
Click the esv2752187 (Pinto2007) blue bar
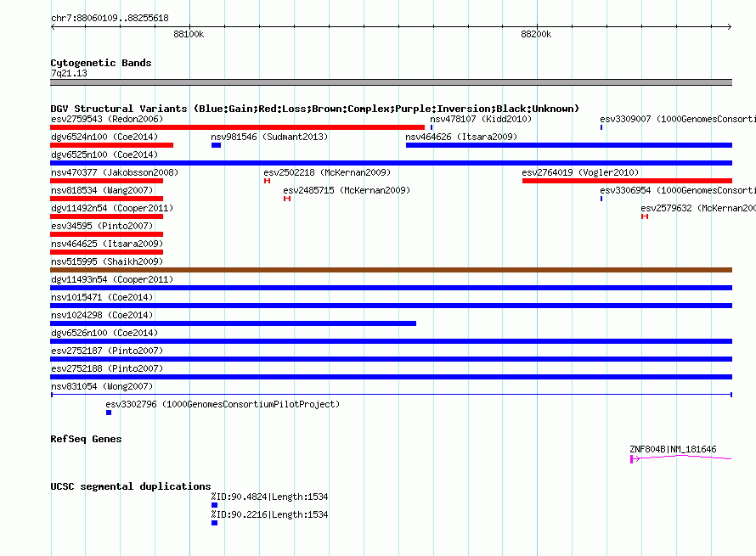pyautogui.click(x=391, y=359)
